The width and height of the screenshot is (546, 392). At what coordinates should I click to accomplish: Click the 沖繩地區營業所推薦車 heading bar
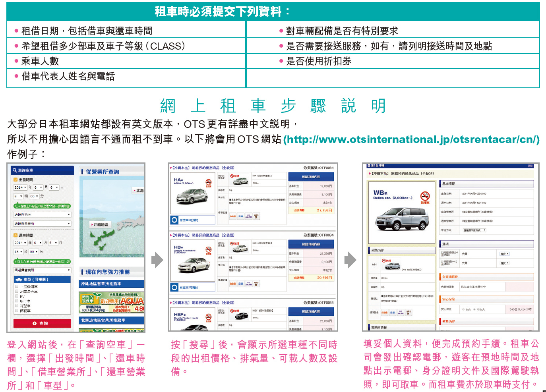click(112, 284)
